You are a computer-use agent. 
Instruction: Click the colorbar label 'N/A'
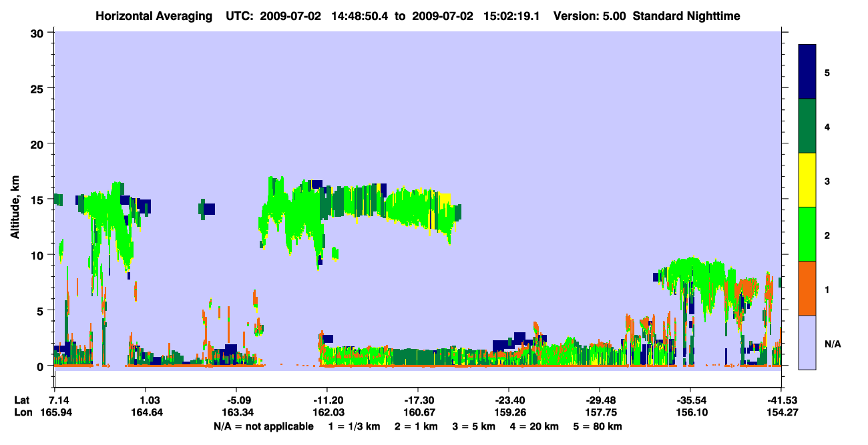click(833, 344)
